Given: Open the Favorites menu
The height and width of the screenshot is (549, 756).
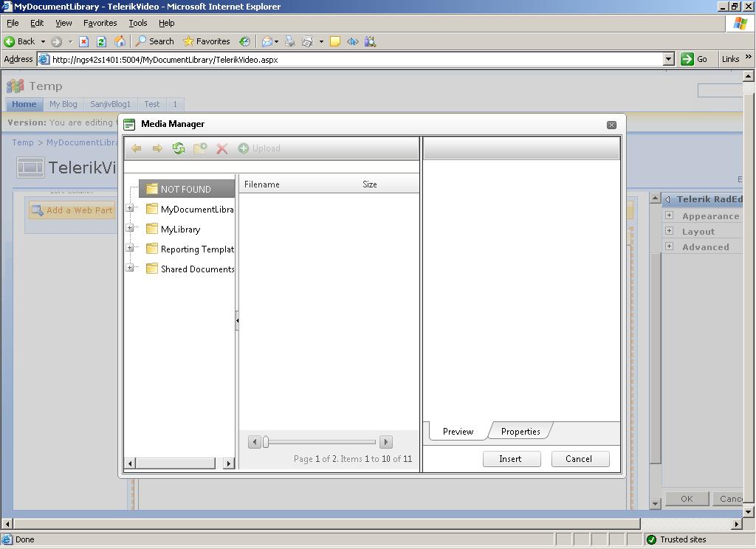Looking at the screenshot, I should [100, 23].
